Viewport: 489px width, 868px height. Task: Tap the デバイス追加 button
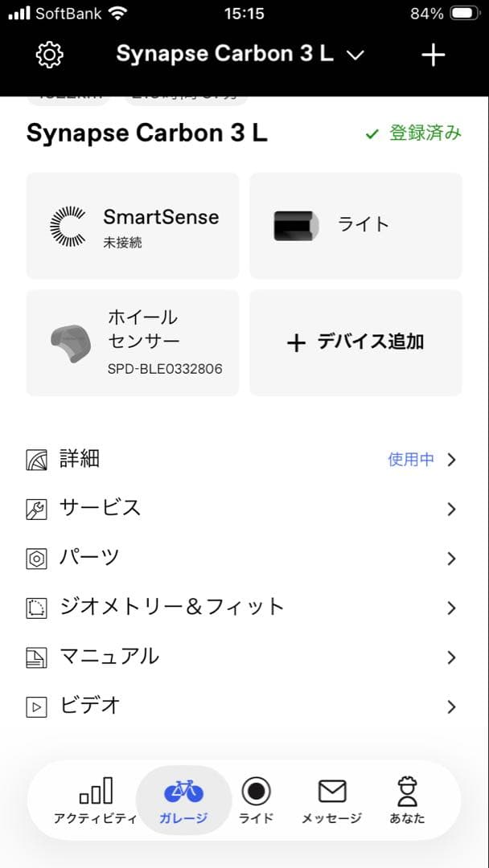pos(355,342)
